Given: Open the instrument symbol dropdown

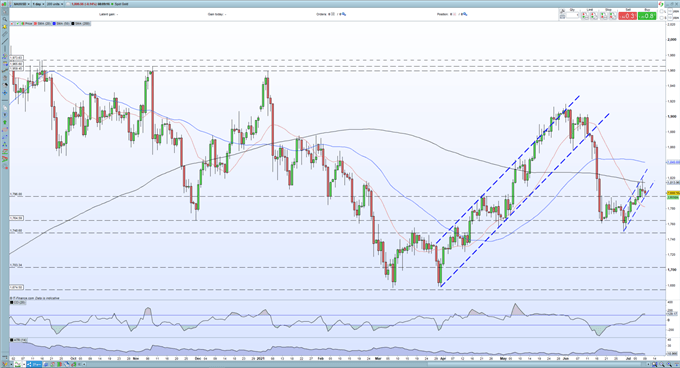Looking at the screenshot, I should [21, 4].
